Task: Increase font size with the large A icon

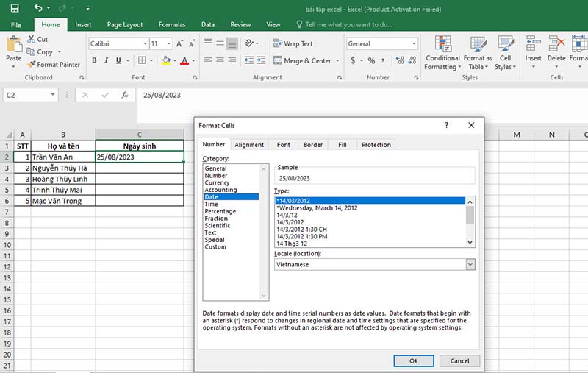Action: (179, 43)
